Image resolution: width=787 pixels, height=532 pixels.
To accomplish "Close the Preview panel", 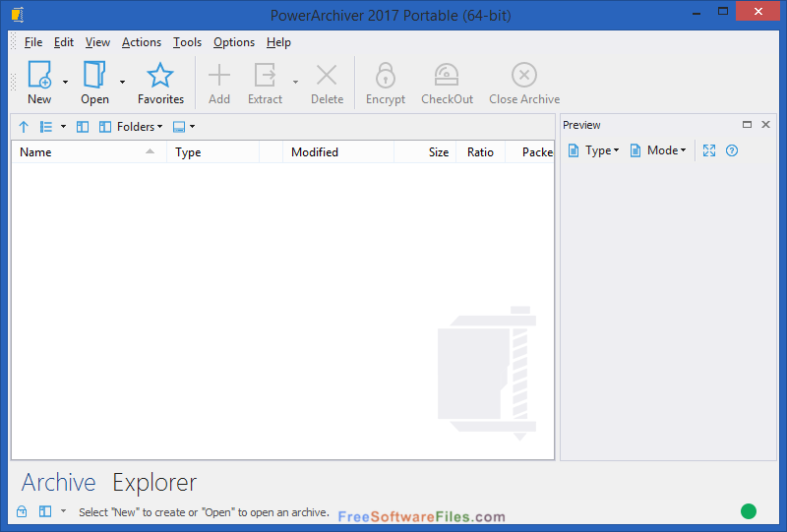I will [x=765, y=125].
